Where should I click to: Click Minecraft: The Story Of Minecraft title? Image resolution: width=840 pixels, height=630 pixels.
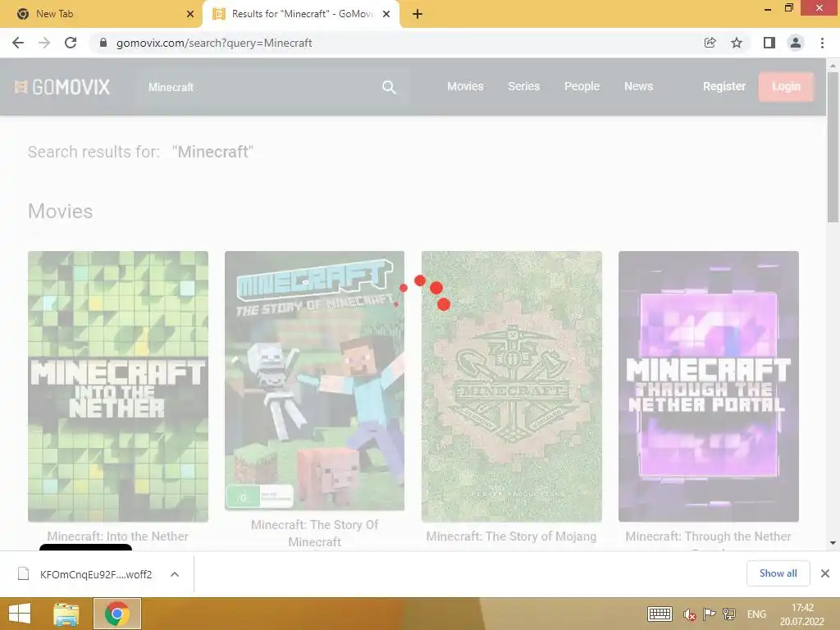pyautogui.click(x=314, y=533)
